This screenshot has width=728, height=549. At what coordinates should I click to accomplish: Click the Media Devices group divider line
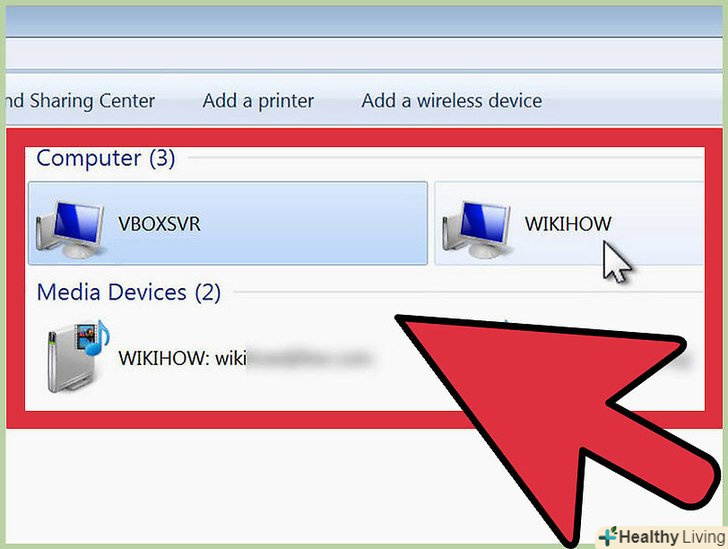coord(468,292)
